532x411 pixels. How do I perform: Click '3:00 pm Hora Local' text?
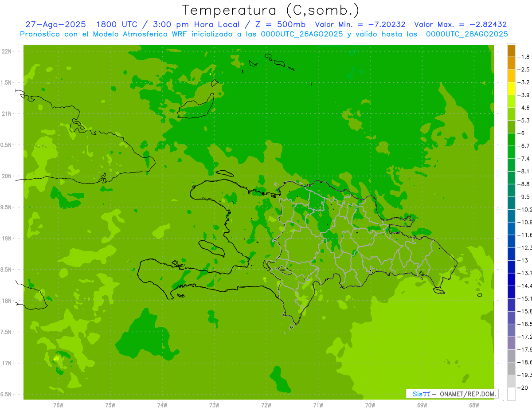click(196, 24)
